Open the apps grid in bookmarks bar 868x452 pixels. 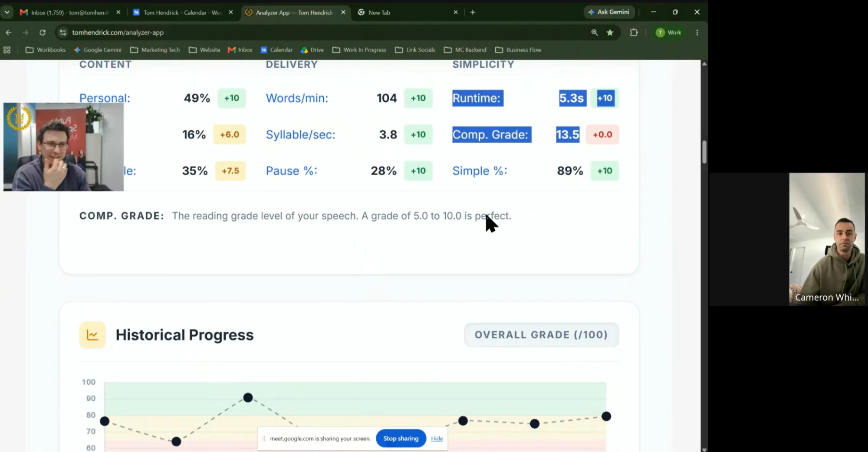tap(7, 50)
